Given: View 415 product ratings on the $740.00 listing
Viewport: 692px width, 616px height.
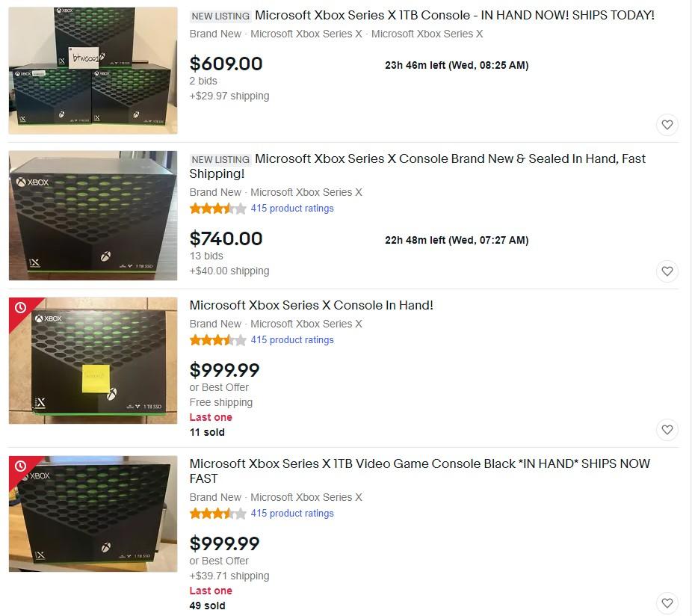Looking at the screenshot, I should pos(292,209).
